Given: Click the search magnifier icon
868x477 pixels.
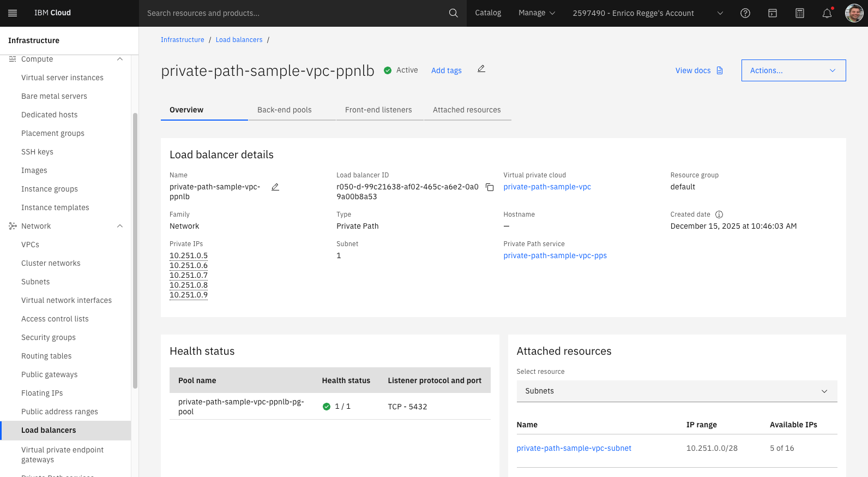Looking at the screenshot, I should 453,13.
